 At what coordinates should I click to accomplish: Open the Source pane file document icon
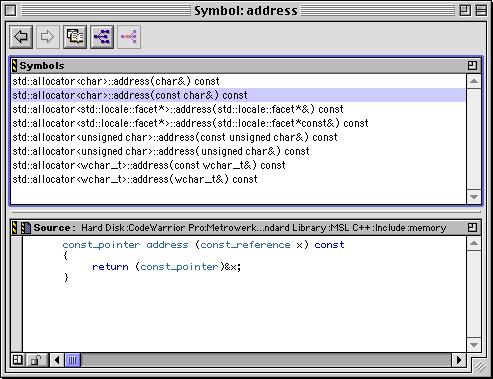tap(26, 228)
